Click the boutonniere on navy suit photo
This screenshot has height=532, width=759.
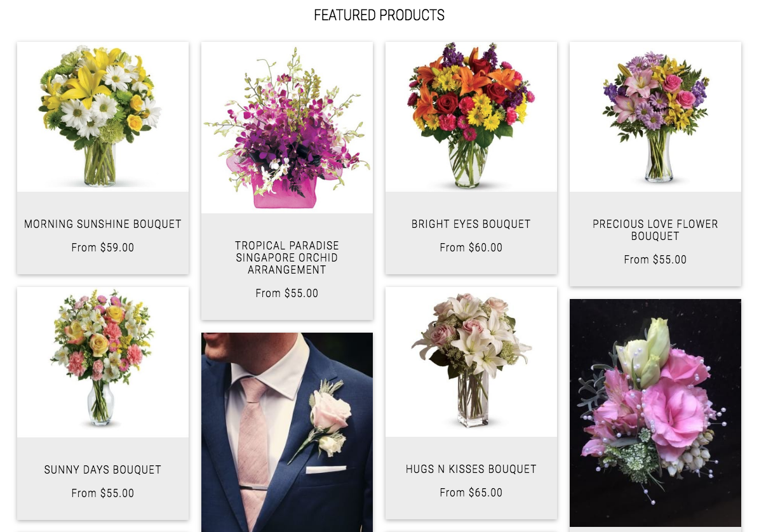click(287, 432)
